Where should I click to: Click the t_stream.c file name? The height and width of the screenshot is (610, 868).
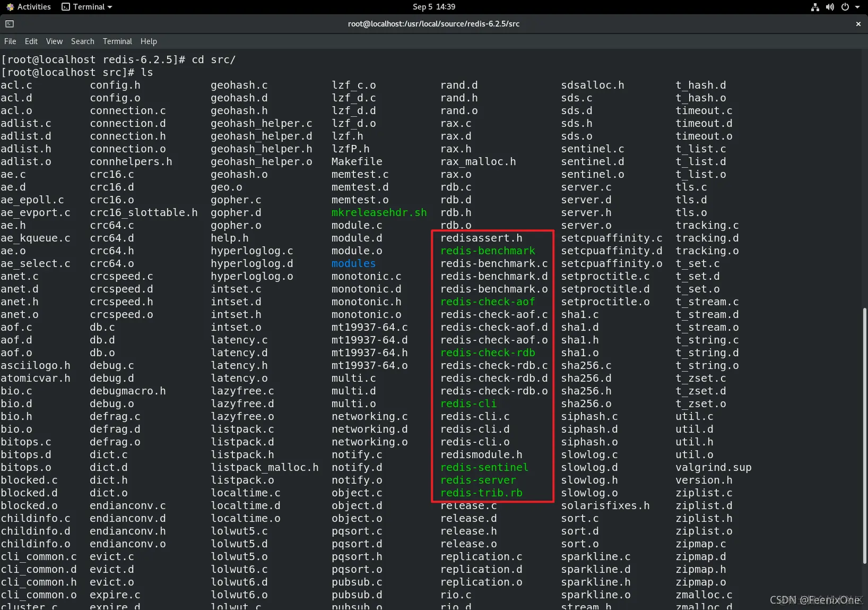click(x=707, y=302)
